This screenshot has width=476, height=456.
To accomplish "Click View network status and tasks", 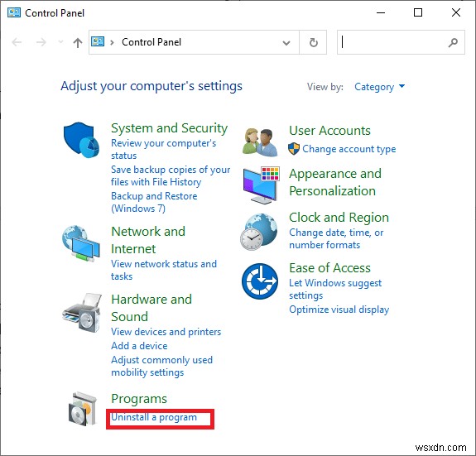I will 164,270.
